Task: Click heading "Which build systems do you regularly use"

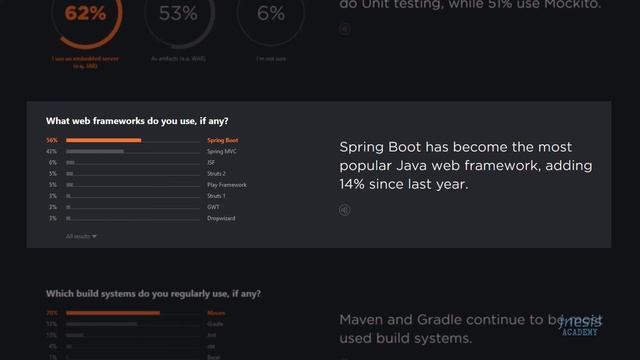Action: [x=153, y=293]
